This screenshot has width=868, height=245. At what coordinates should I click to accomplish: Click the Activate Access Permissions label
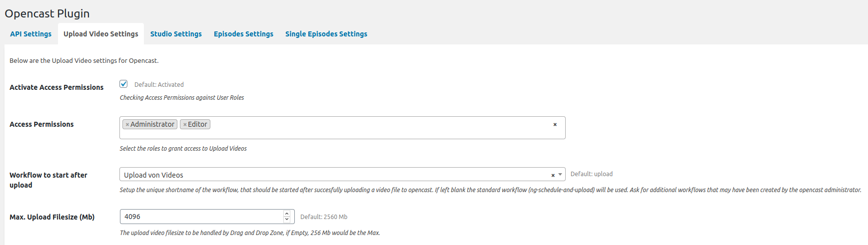pyautogui.click(x=56, y=87)
